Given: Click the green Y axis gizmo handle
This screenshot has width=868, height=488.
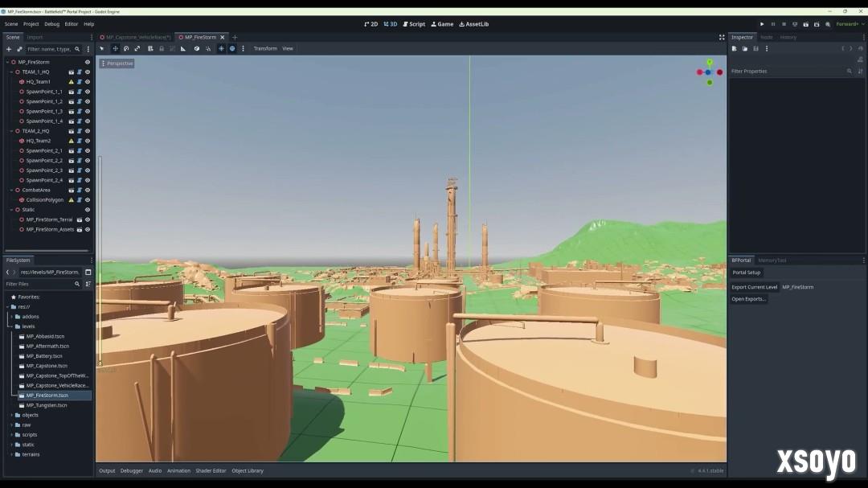Looking at the screenshot, I should pos(710,62).
